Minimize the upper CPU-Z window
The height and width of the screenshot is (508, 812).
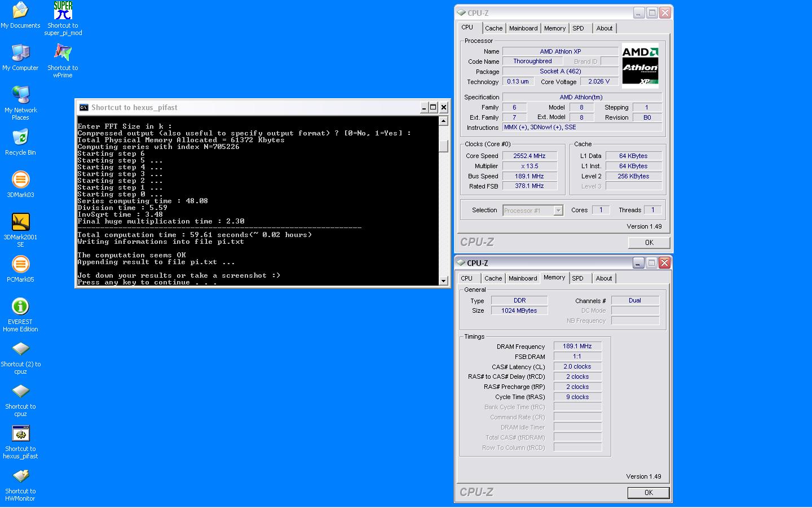click(x=639, y=12)
